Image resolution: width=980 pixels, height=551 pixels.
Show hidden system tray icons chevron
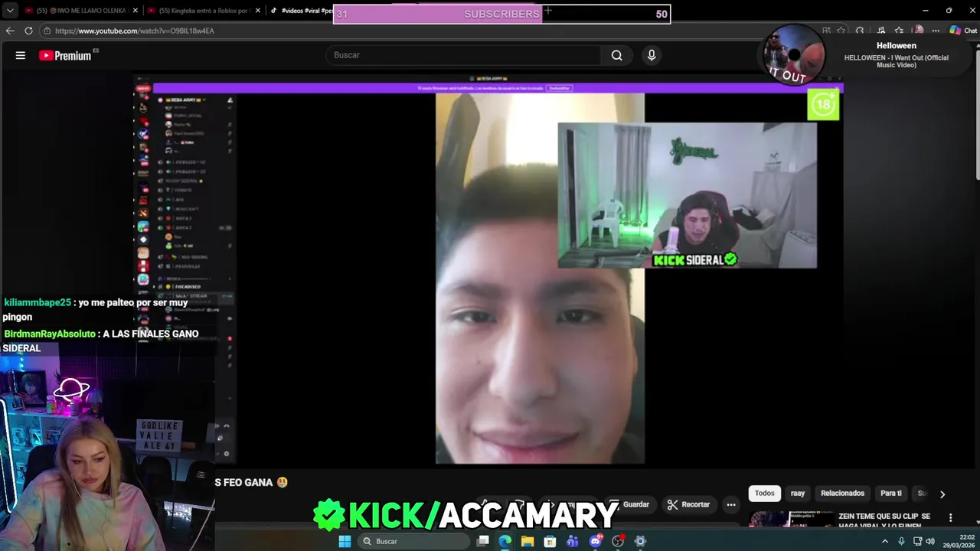pos(885,541)
